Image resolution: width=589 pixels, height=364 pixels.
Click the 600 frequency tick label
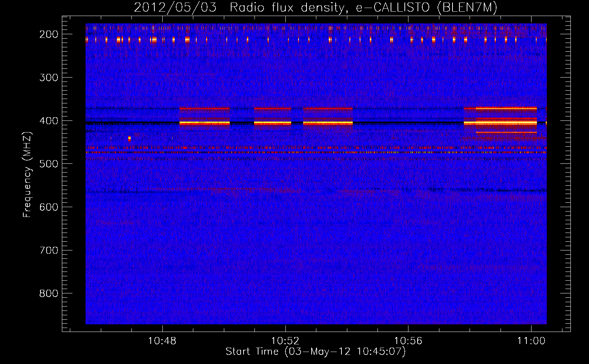pyautogui.click(x=49, y=207)
